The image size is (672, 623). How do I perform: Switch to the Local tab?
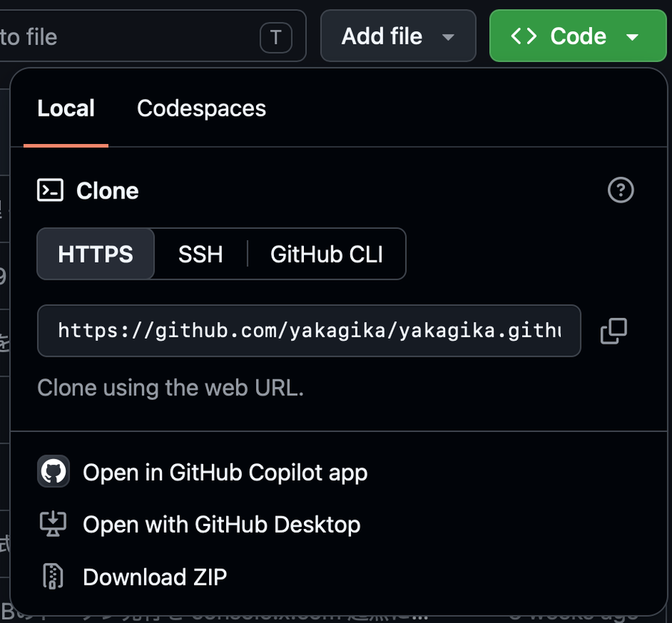tap(66, 108)
